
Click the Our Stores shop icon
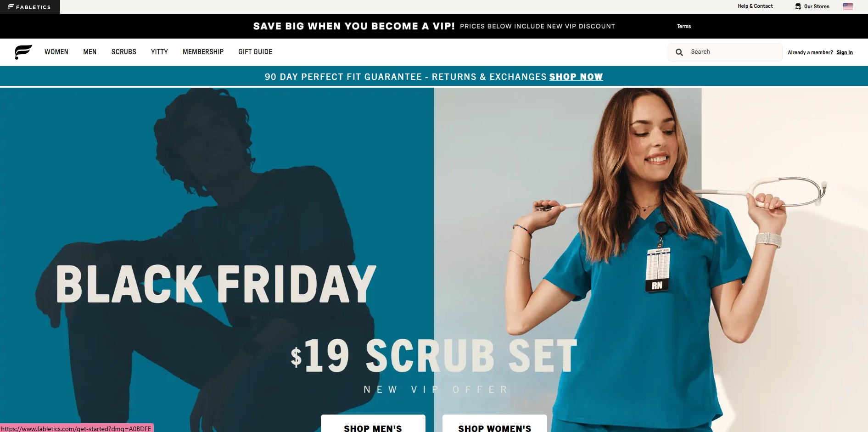[798, 6]
